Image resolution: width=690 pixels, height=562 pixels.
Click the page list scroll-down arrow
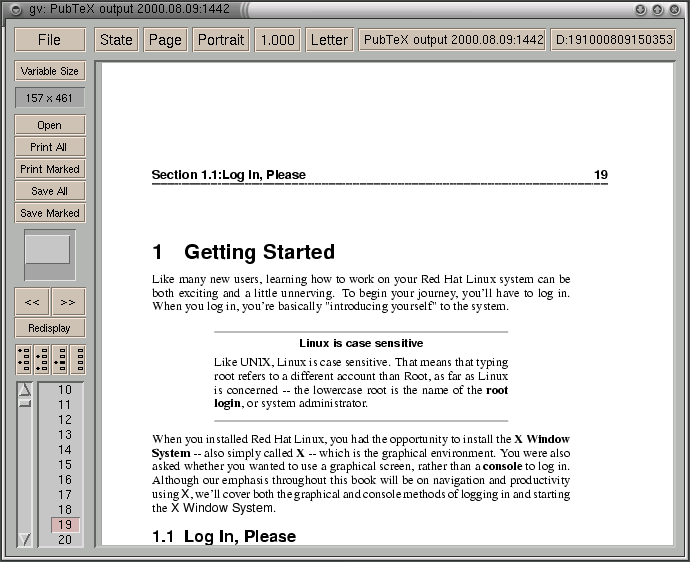(25, 539)
